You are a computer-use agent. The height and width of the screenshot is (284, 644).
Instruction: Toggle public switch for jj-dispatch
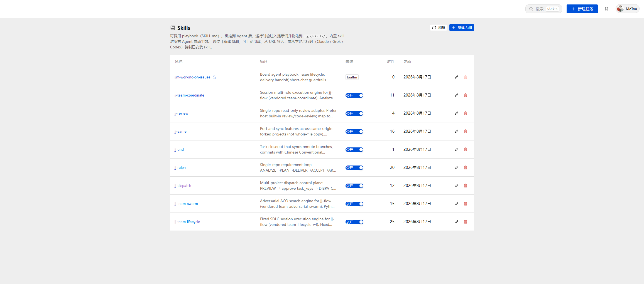point(354,186)
